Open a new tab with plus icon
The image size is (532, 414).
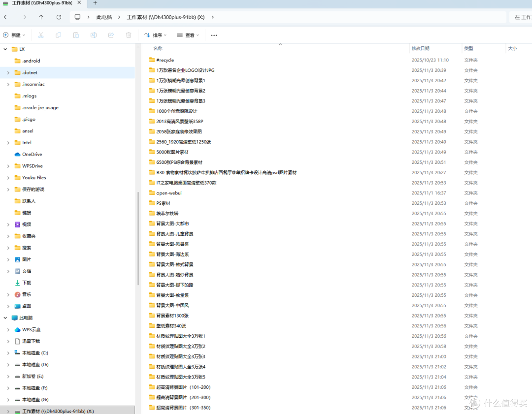pyautogui.click(x=96, y=3)
